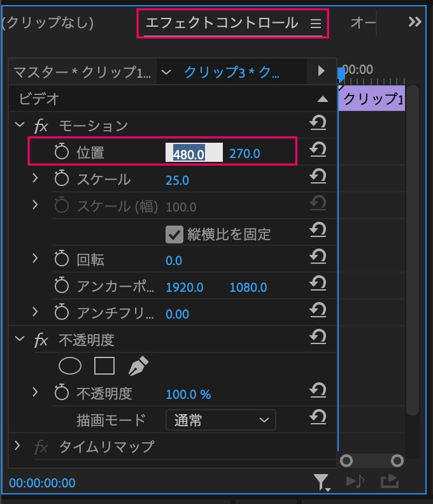
Task: Reset the 描画モード setting
Action: tap(318, 417)
